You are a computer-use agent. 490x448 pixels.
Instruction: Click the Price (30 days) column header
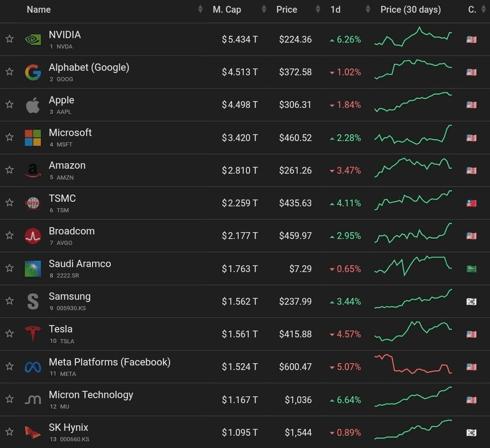[x=411, y=10]
